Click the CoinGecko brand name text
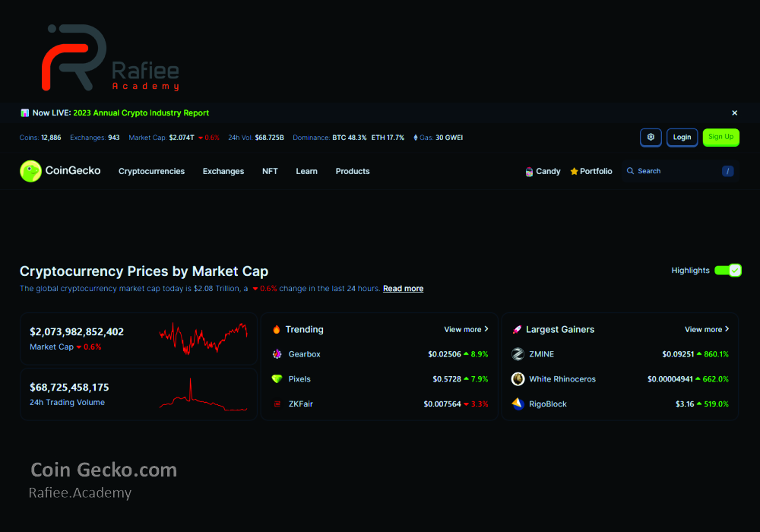The width and height of the screenshot is (760, 532). (73, 170)
